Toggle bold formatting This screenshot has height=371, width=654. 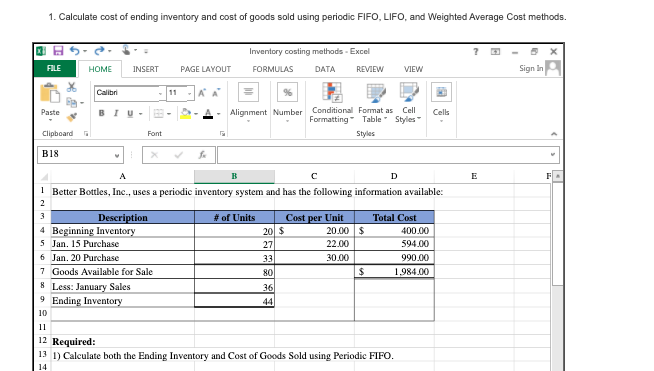point(101,113)
